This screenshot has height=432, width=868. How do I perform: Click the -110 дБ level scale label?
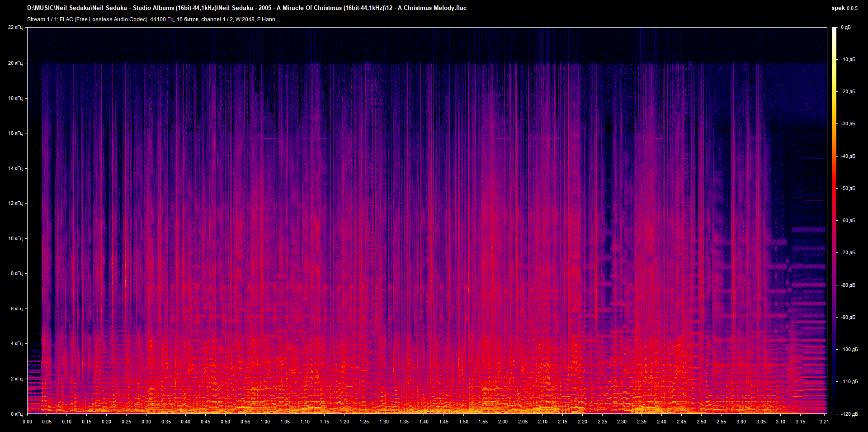[849, 381]
